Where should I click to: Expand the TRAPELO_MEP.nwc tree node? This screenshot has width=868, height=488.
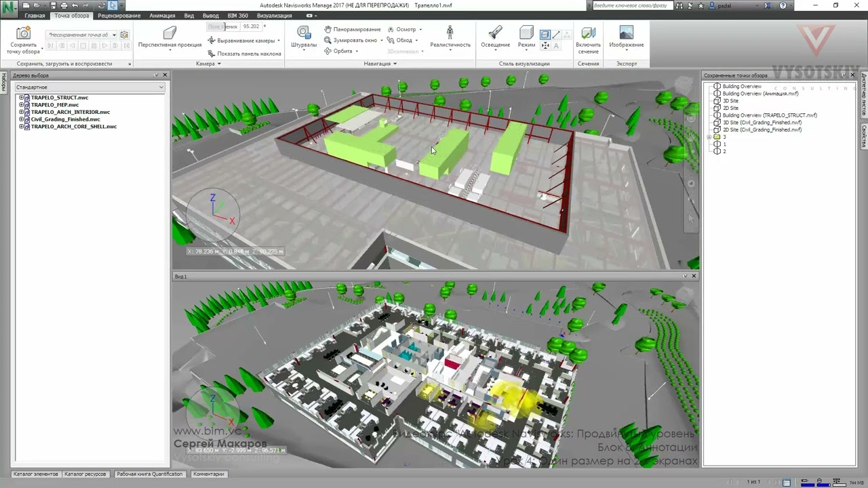[21, 105]
